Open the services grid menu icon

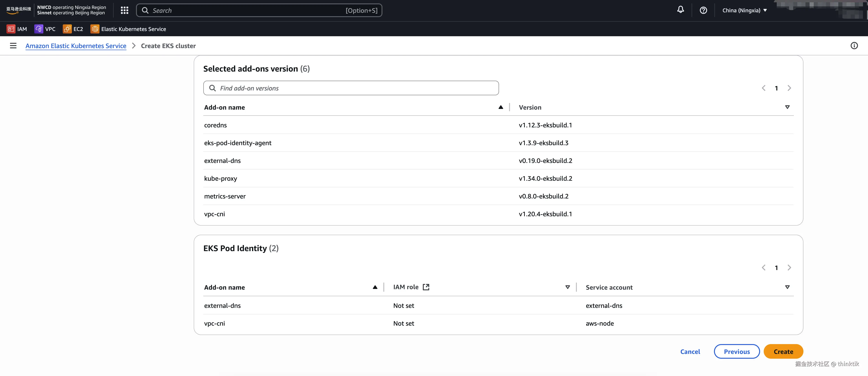(x=124, y=10)
